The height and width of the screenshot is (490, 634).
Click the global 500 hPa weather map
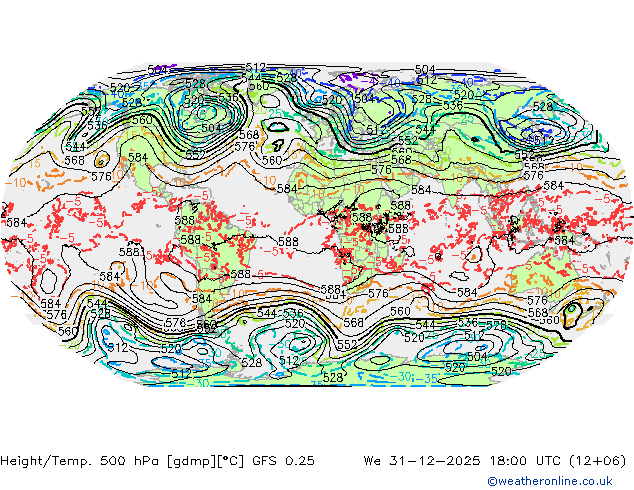pyautogui.click(x=317, y=224)
